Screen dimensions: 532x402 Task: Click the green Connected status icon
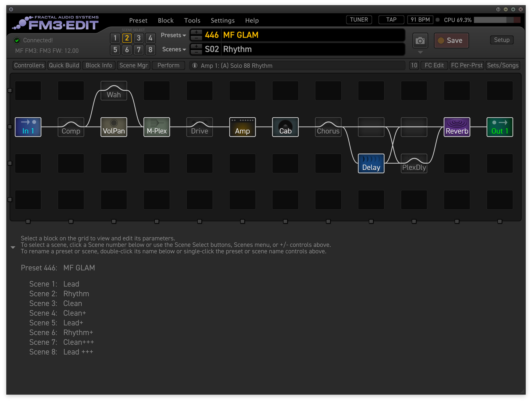click(x=17, y=40)
